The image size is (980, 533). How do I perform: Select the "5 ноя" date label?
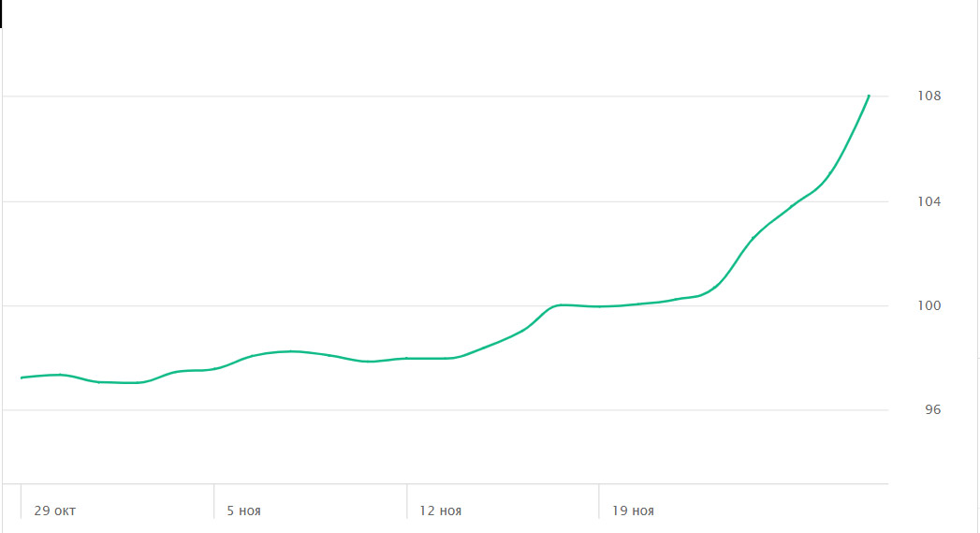point(243,511)
